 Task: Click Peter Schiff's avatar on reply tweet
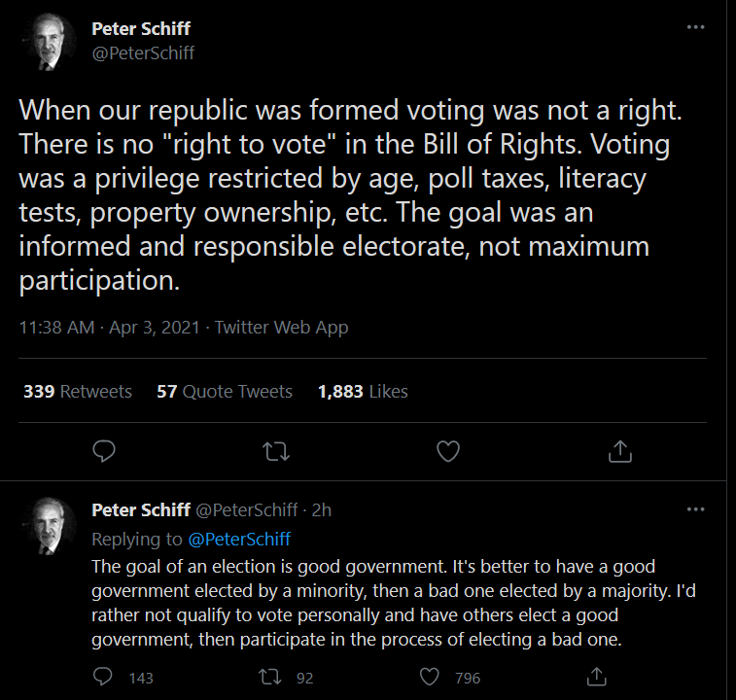(49, 525)
